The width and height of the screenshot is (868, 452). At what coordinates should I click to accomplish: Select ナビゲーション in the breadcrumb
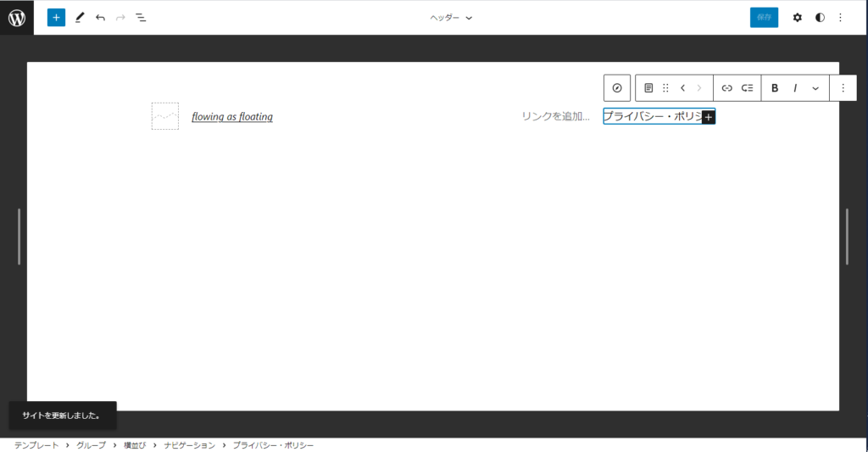tap(190, 445)
